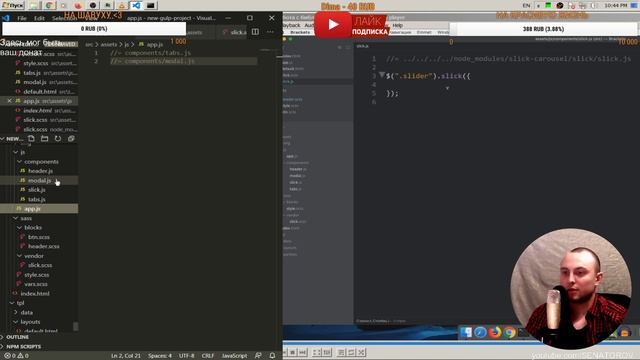Expand the OUTLINE section
The height and width of the screenshot is (360, 640).
click(x=18, y=337)
